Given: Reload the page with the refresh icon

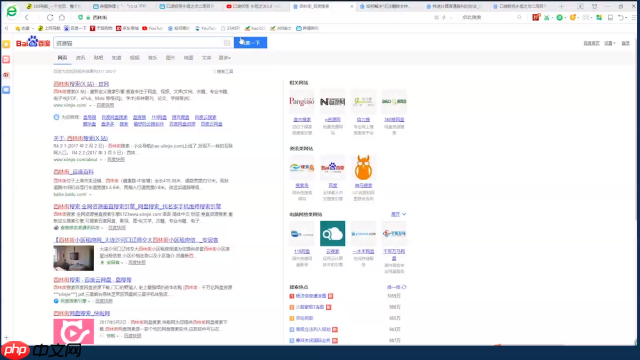Looking at the screenshot, I should pos(50,18).
